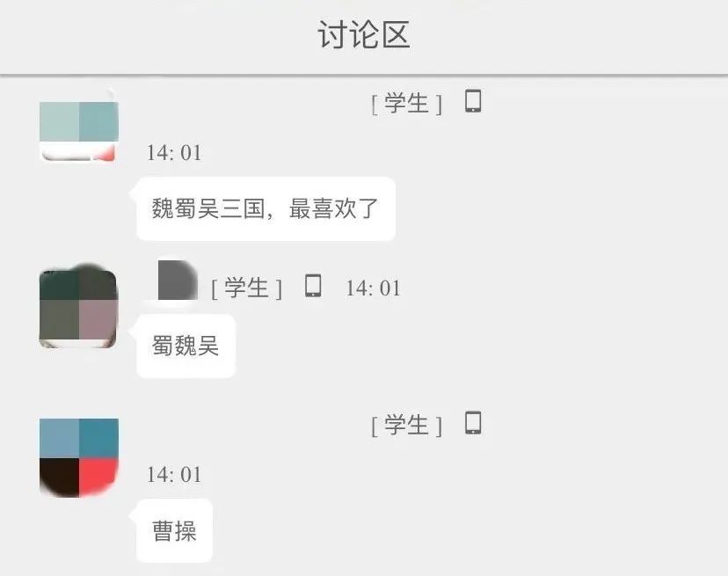Open the dark pixelated avatar of second student
Image resolution: width=728 pixels, height=576 pixels.
[x=78, y=309]
